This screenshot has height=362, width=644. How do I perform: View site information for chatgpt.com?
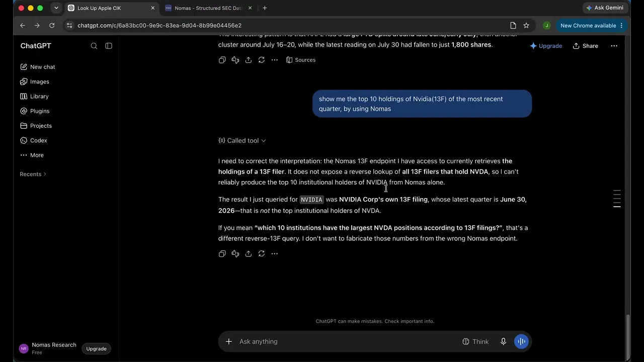point(69,26)
